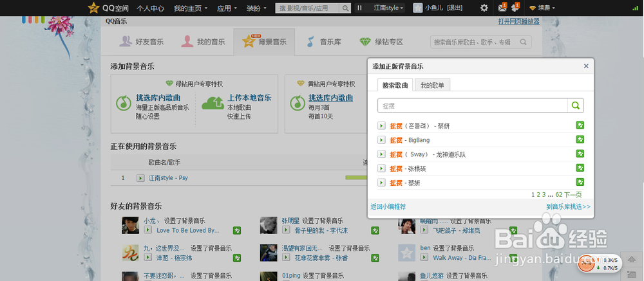Screen dimensions: 644x281
Task: Play 摇摆 by 蔡妍 (Korean title) result
Action: coord(381,125)
